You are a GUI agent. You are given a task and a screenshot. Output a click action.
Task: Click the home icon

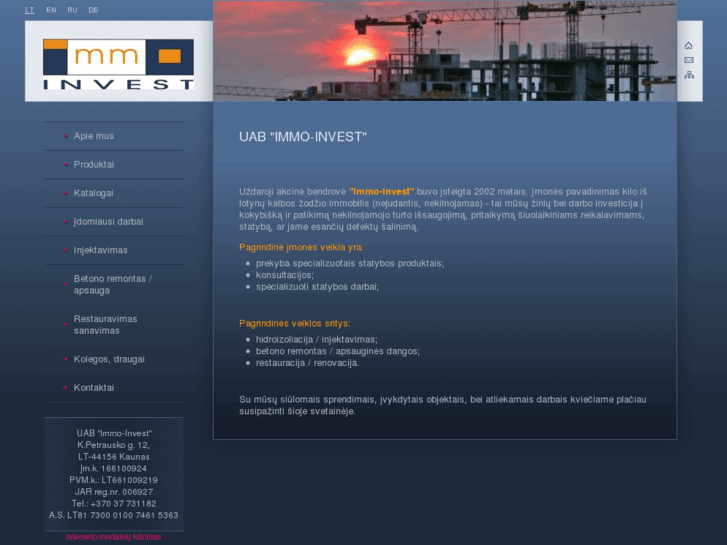pos(689,45)
